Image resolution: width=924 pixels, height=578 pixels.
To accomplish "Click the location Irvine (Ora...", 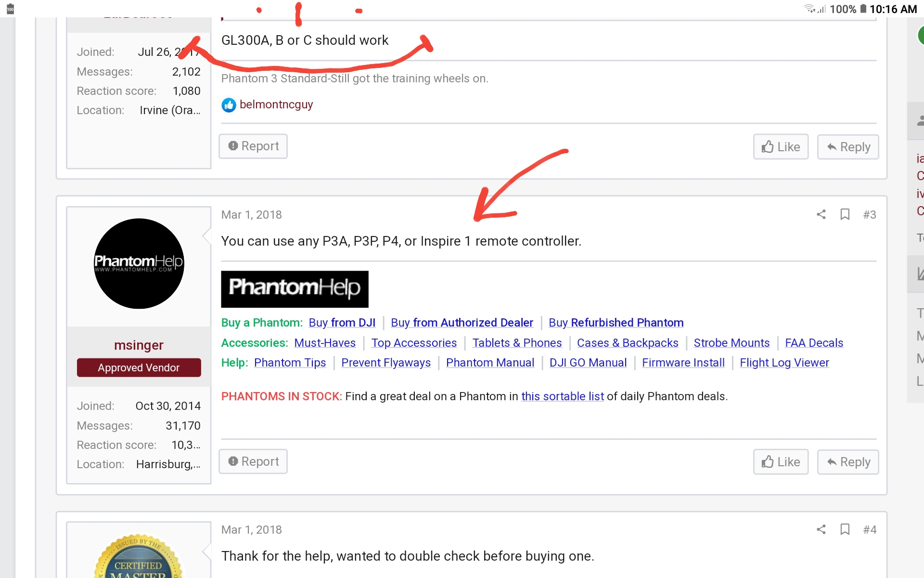I will 170,110.
